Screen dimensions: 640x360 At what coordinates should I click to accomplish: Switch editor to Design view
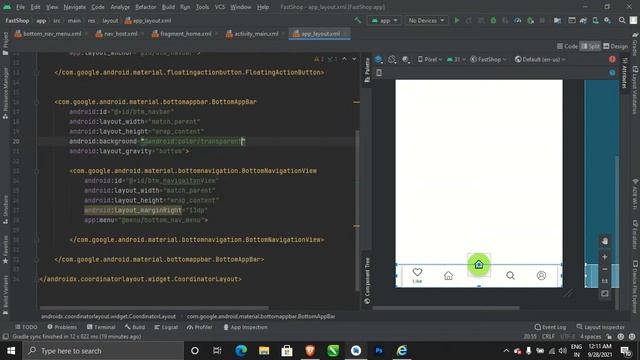[x=616, y=46]
